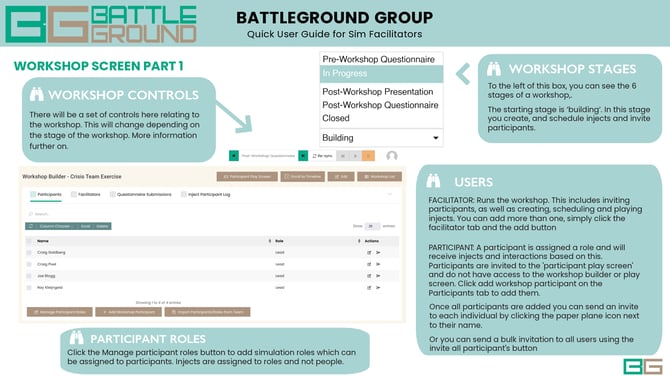Click the first grey playback control button
The width and height of the screenshot is (670, 376).
click(x=343, y=156)
